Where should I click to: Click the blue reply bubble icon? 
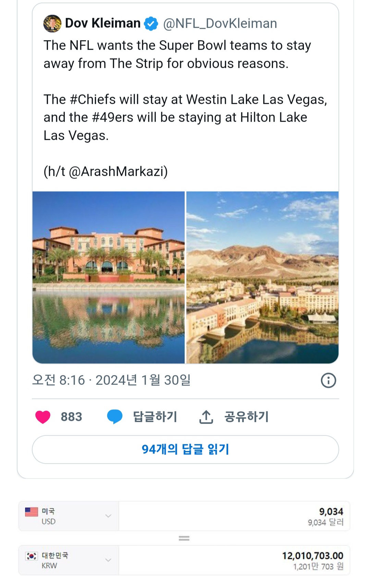tap(115, 417)
